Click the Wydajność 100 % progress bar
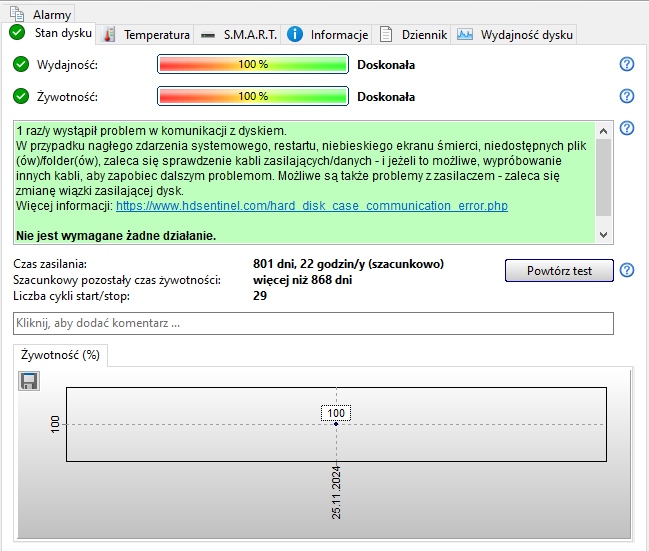Screen dimensions: 649x551 coord(253,64)
